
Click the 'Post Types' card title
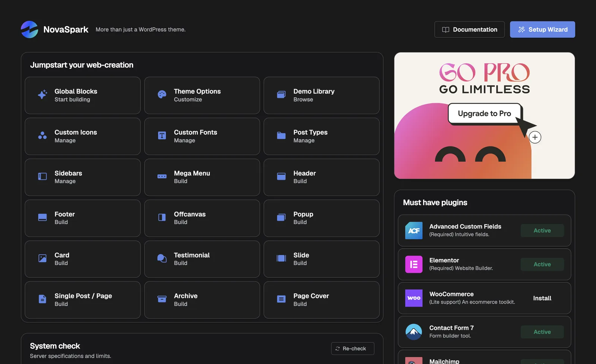tap(310, 132)
